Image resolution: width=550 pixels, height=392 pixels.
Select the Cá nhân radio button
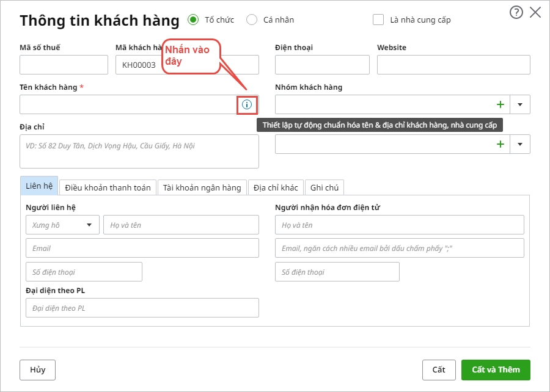(252, 20)
